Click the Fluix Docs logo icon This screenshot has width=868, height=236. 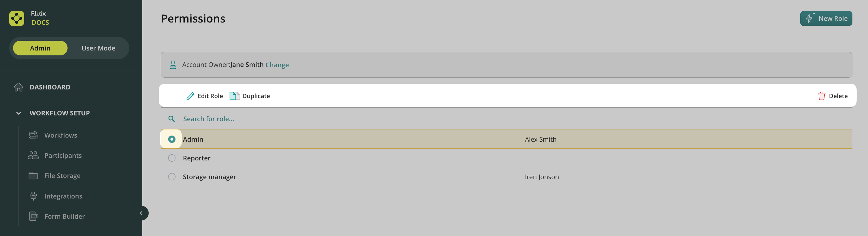(16, 18)
